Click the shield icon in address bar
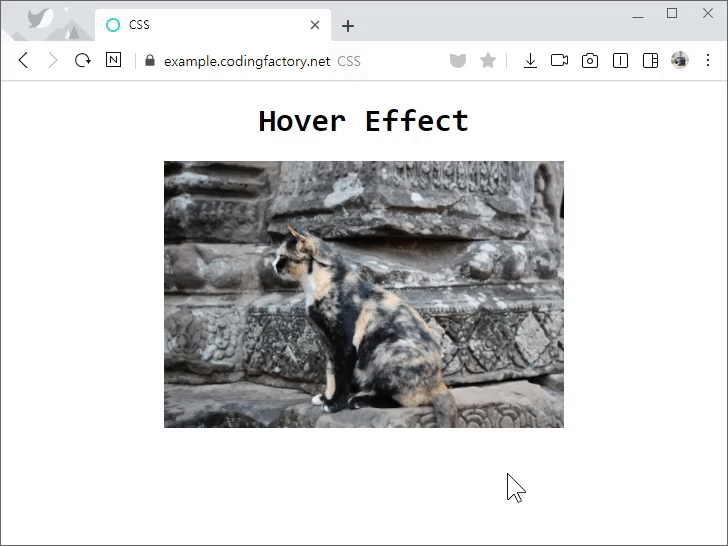This screenshot has width=728, height=546. pyautogui.click(x=458, y=60)
